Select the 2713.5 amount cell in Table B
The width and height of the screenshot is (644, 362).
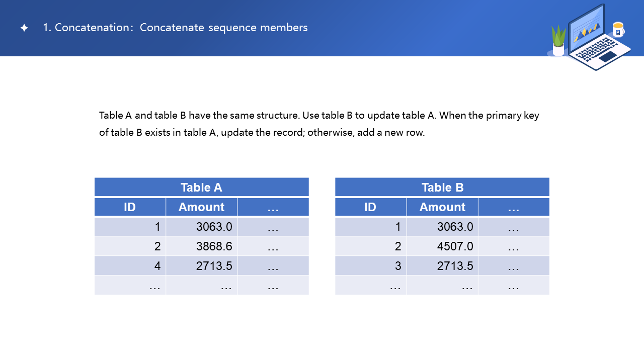442,266
